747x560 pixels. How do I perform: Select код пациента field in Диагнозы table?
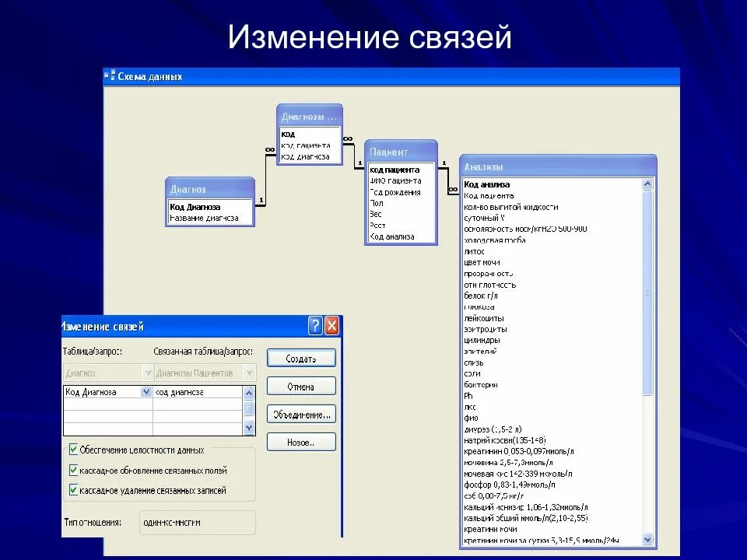coord(305,145)
